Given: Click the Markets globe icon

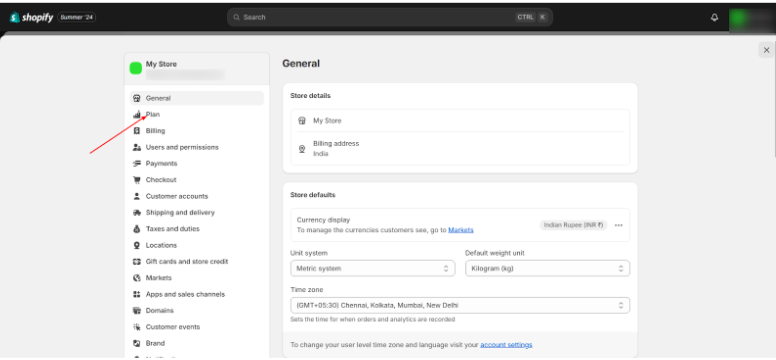Looking at the screenshot, I should 137,278.
